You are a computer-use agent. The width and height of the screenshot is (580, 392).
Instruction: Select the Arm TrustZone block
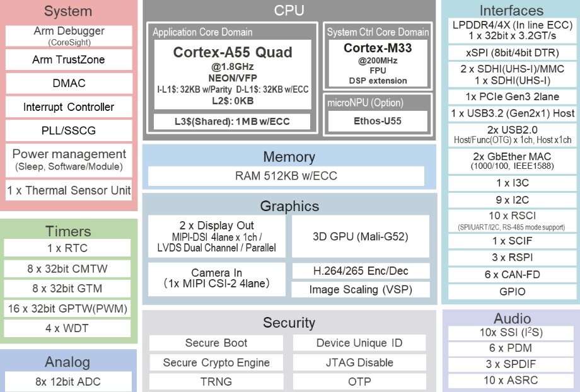pos(69,59)
